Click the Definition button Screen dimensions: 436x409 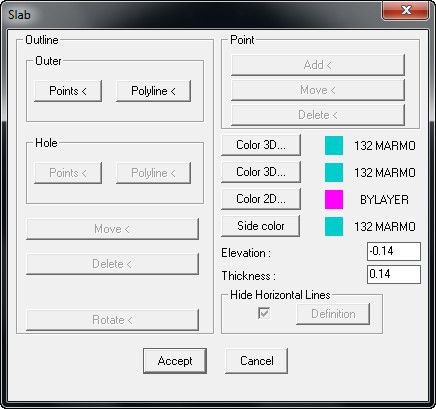(x=333, y=314)
